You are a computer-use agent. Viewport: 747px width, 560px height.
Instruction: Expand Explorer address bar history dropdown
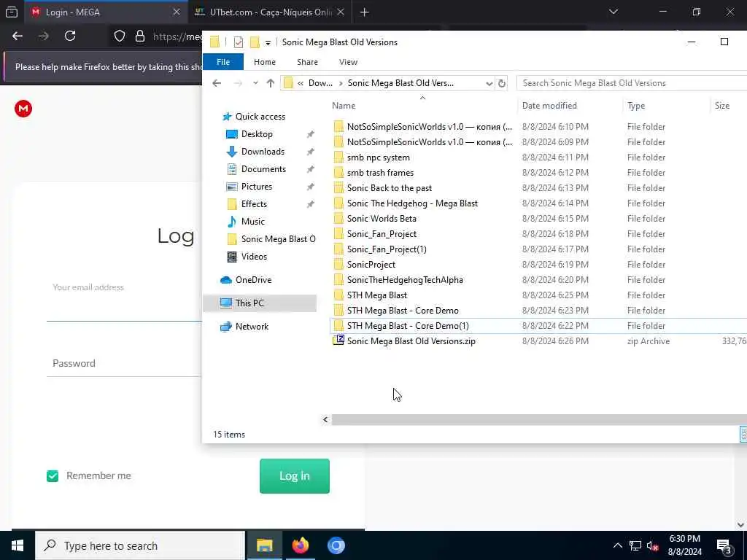tap(489, 83)
